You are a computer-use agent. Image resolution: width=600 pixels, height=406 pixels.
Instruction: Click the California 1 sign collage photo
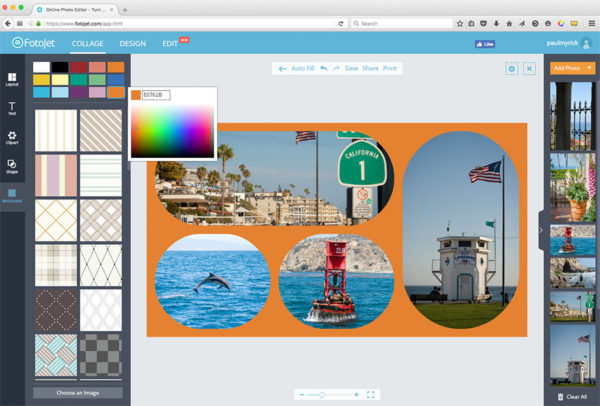[x=274, y=178]
